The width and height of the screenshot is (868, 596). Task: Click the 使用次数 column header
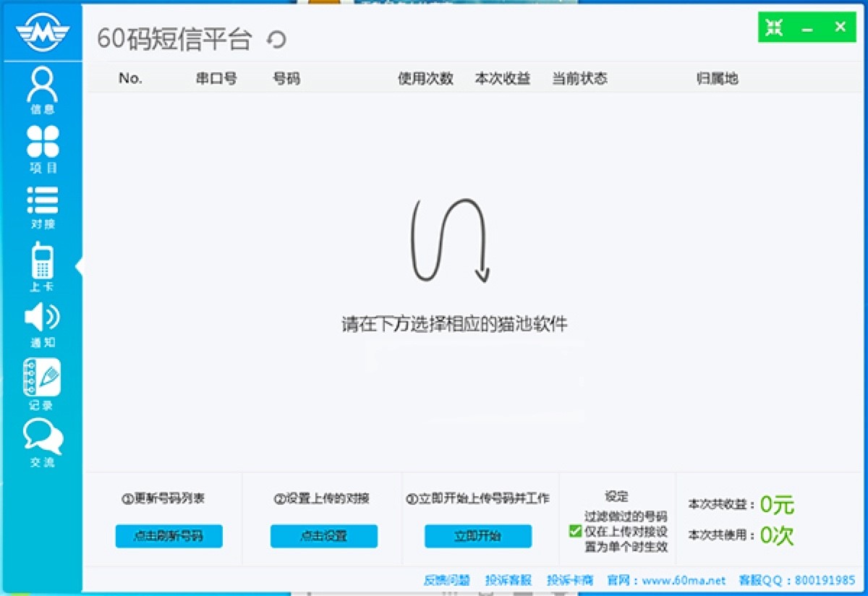click(425, 79)
